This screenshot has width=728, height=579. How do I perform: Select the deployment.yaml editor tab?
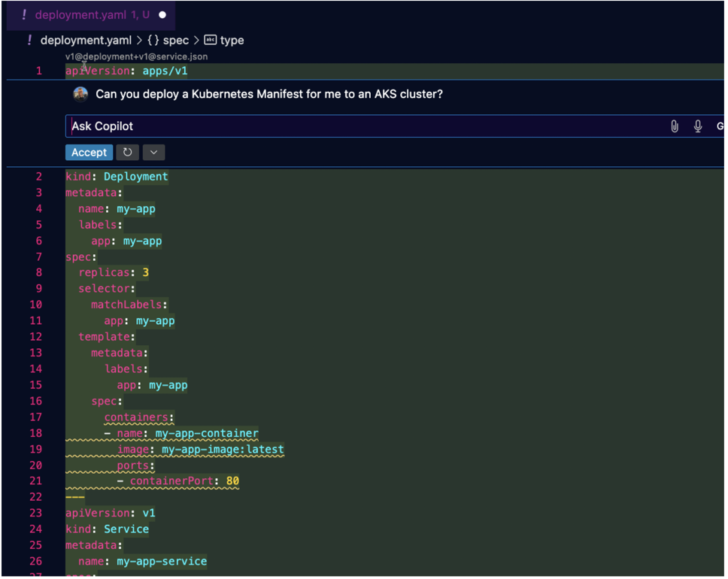pyautogui.click(x=92, y=15)
